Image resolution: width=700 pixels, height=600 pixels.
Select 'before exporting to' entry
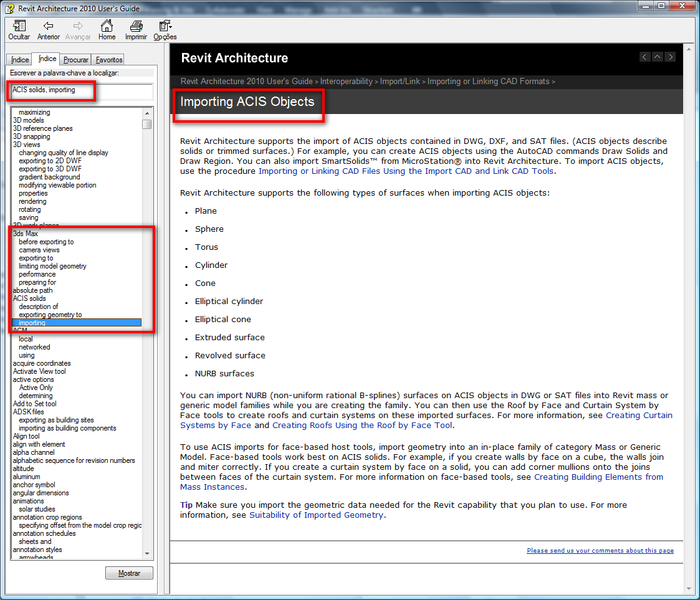tap(46, 242)
